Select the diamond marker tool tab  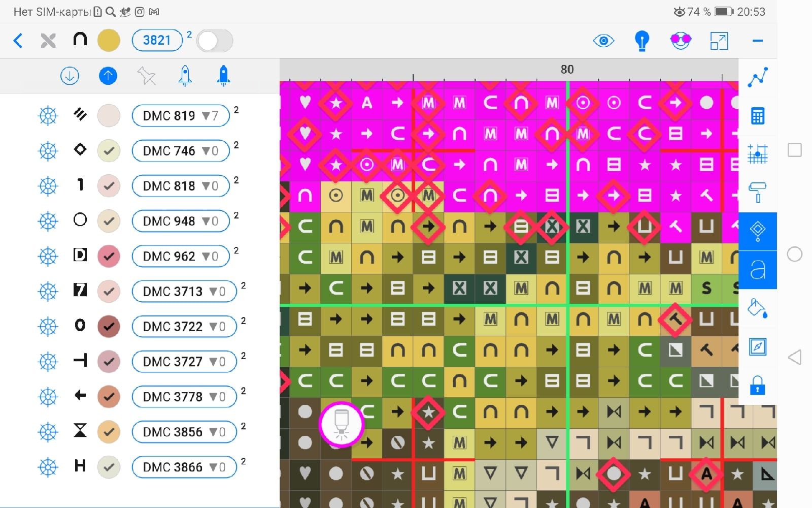point(757,231)
